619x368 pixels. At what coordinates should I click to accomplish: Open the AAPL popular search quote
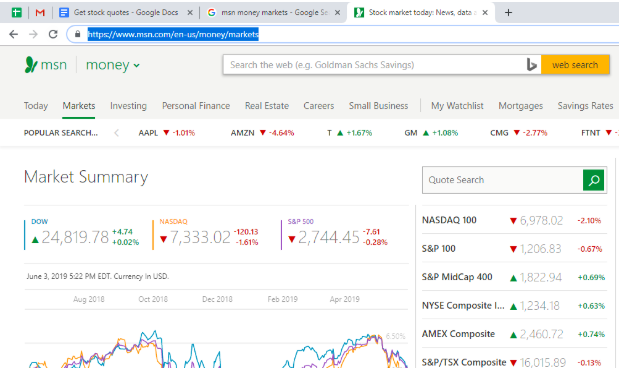click(x=167, y=133)
